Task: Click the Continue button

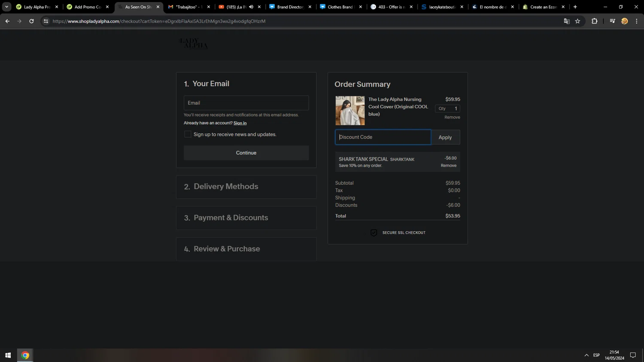Action: 246,153
